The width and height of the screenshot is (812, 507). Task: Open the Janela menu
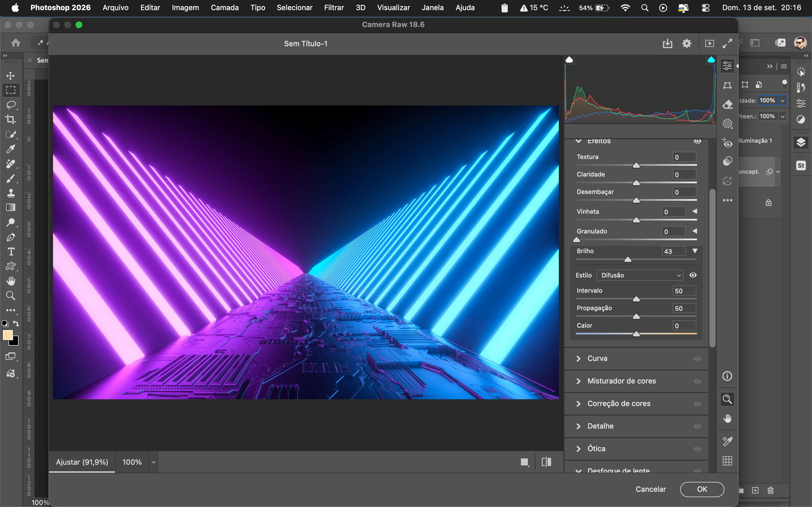433,7
